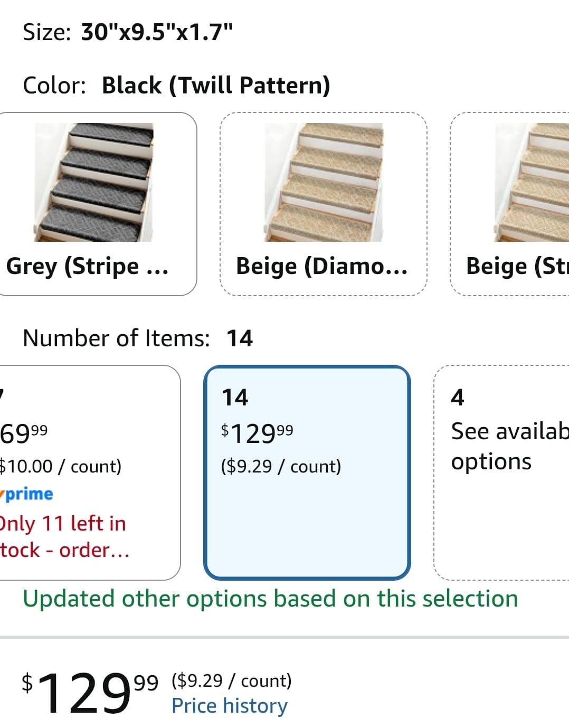The height and width of the screenshot is (728, 569).
Task: Open the Price history link
Action: tap(230, 706)
